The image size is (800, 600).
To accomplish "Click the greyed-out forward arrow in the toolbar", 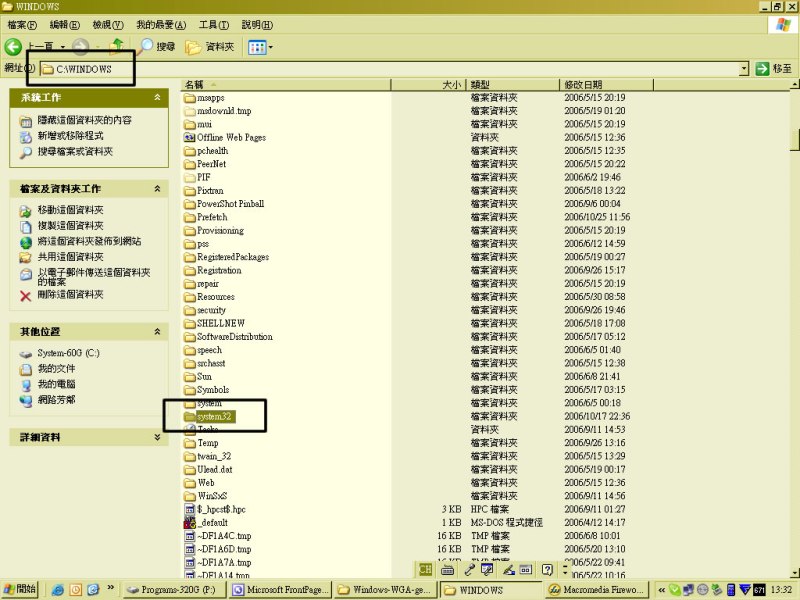I will 80,47.
